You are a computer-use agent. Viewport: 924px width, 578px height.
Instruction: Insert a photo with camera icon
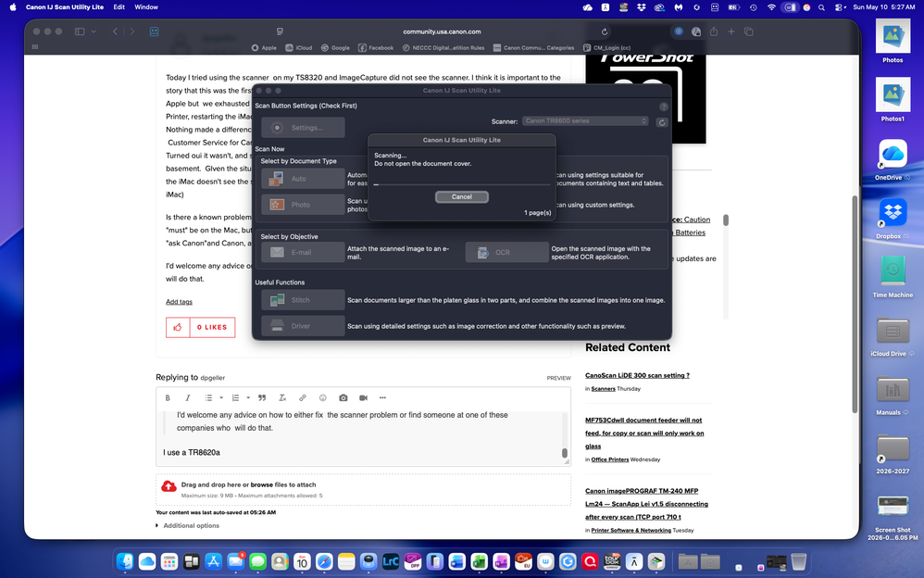tap(343, 398)
